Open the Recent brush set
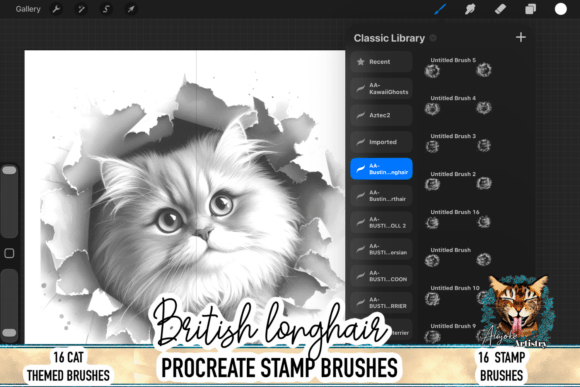The image size is (580, 387). point(381,62)
